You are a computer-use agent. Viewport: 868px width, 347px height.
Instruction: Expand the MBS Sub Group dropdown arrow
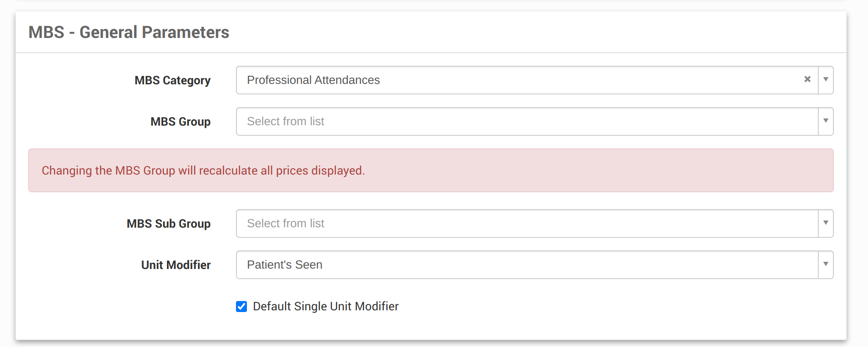click(826, 223)
